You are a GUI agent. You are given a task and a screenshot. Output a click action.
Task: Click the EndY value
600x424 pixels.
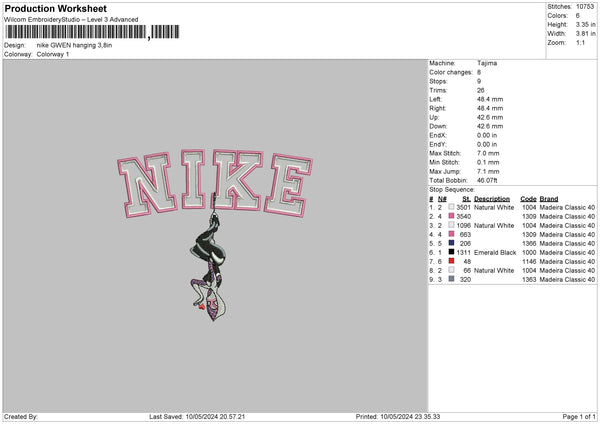(x=487, y=145)
